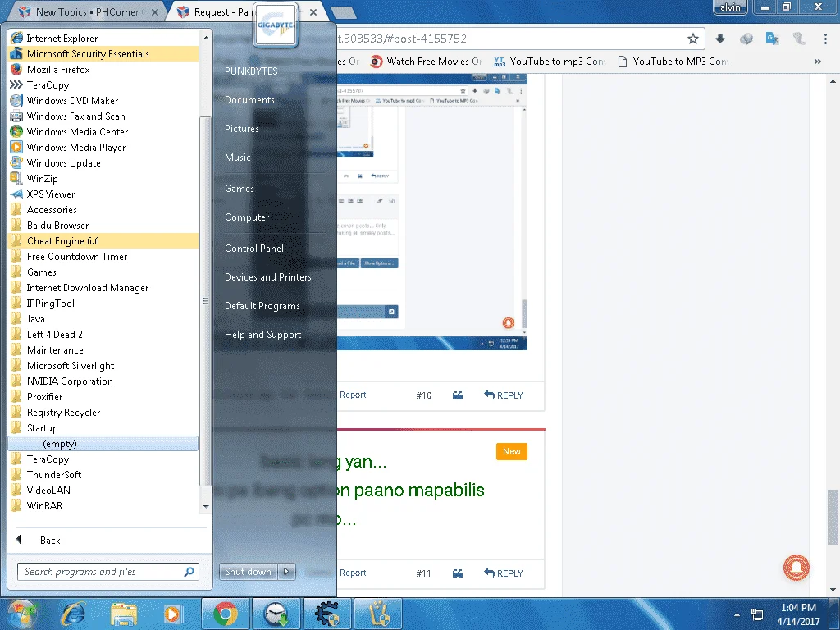The height and width of the screenshot is (630, 840).
Task: Open Windows Fax and Scan
Action: pyautogui.click(x=103, y=116)
